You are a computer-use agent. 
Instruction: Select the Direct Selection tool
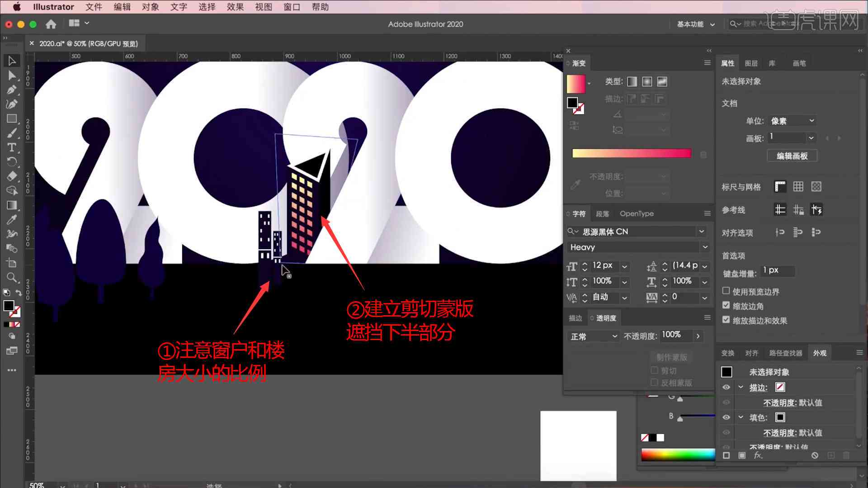pyautogui.click(x=12, y=75)
